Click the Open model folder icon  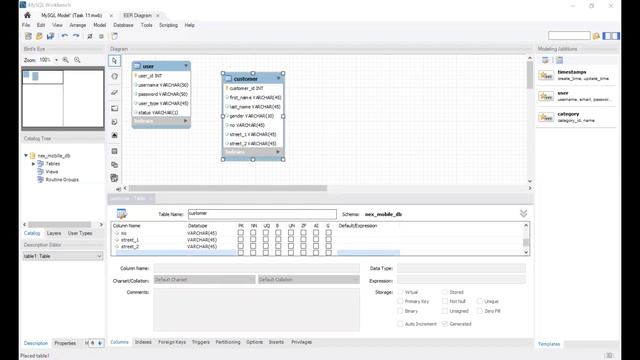tap(39, 36)
